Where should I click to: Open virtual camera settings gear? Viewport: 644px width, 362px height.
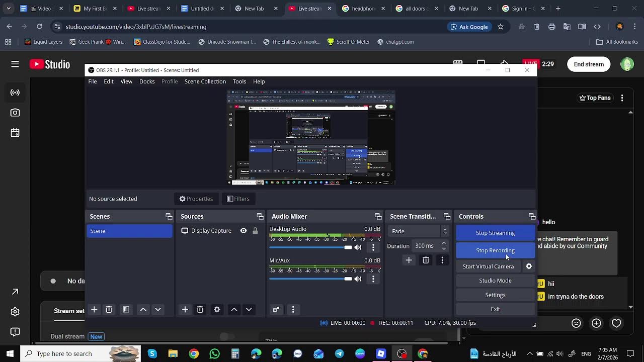tap(529, 266)
